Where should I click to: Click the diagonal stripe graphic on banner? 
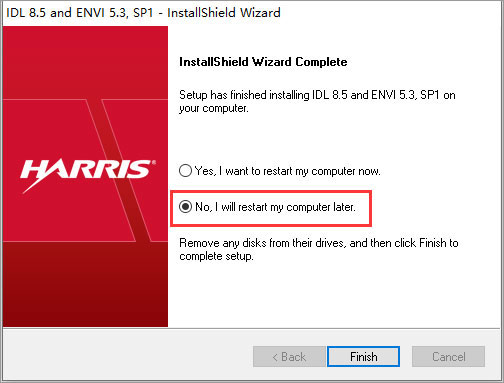click(123, 170)
